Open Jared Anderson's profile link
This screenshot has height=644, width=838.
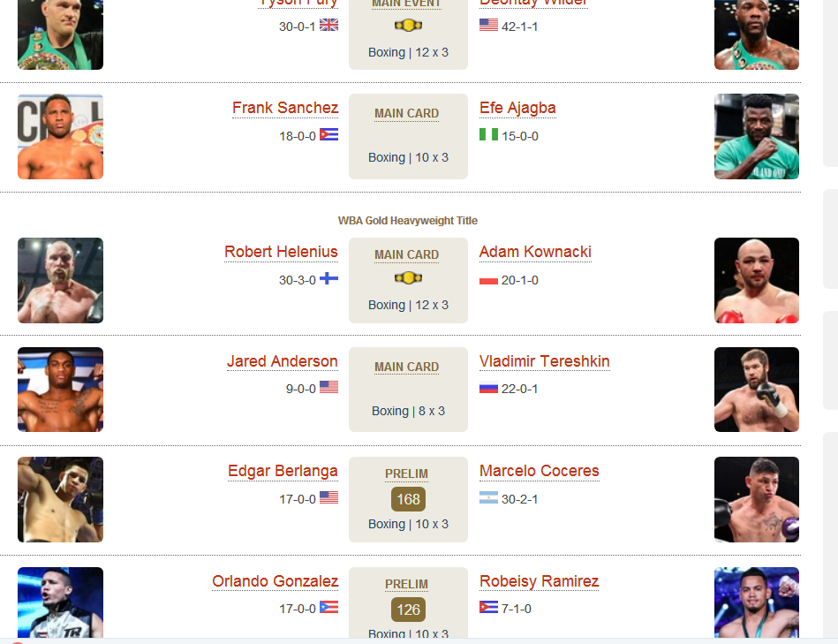(283, 361)
